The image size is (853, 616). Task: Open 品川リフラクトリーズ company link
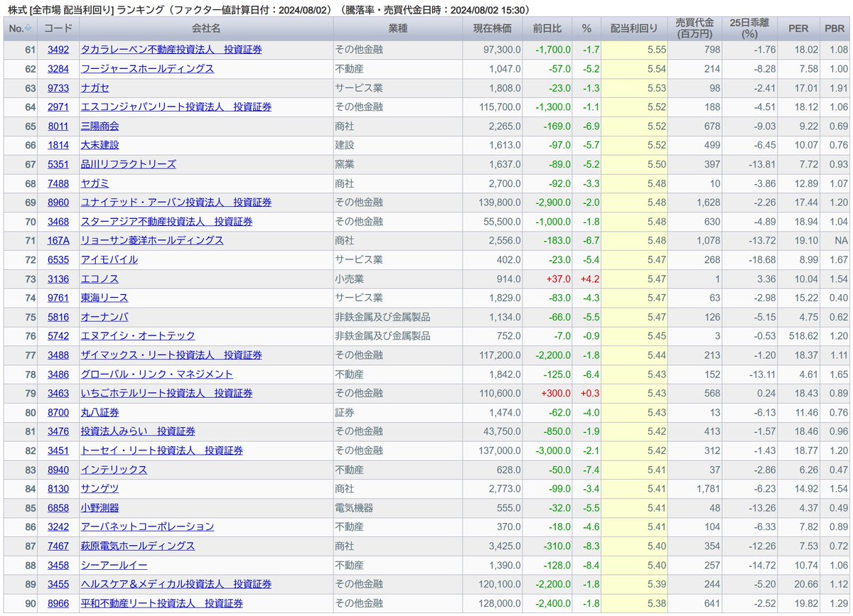coord(129,164)
